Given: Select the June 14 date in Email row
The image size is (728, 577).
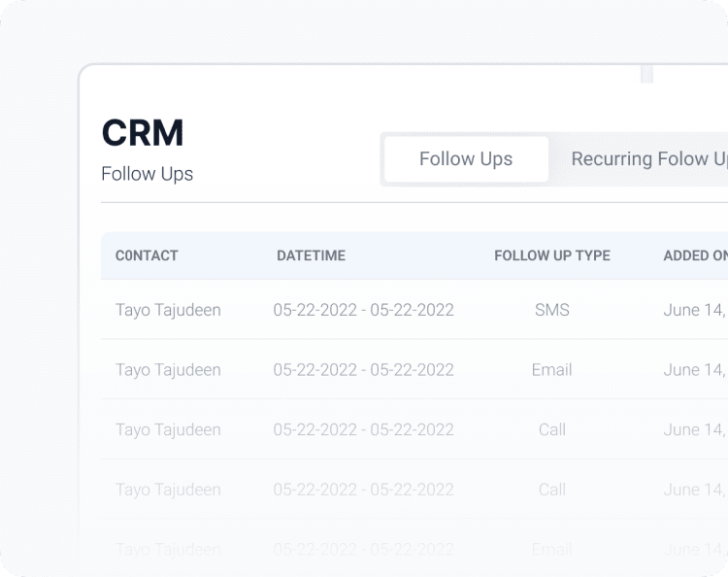Looking at the screenshot, I should 694,370.
